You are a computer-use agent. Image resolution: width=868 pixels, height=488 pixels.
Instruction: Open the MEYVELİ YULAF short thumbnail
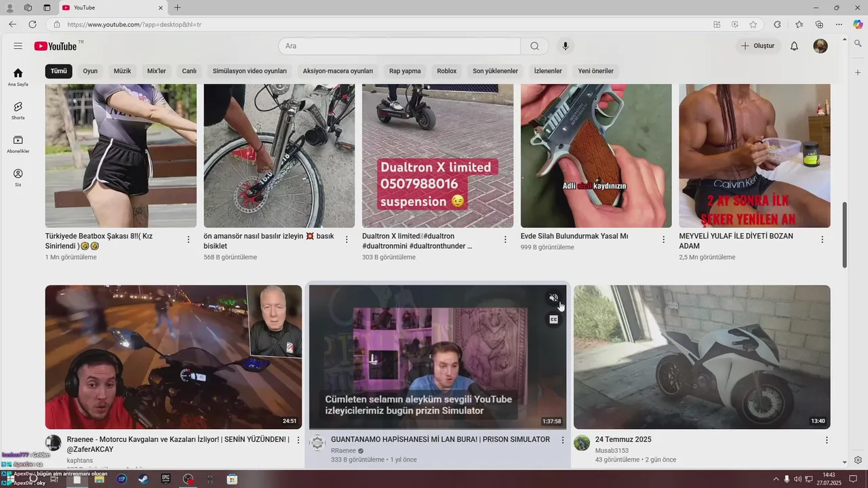point(755,156)
